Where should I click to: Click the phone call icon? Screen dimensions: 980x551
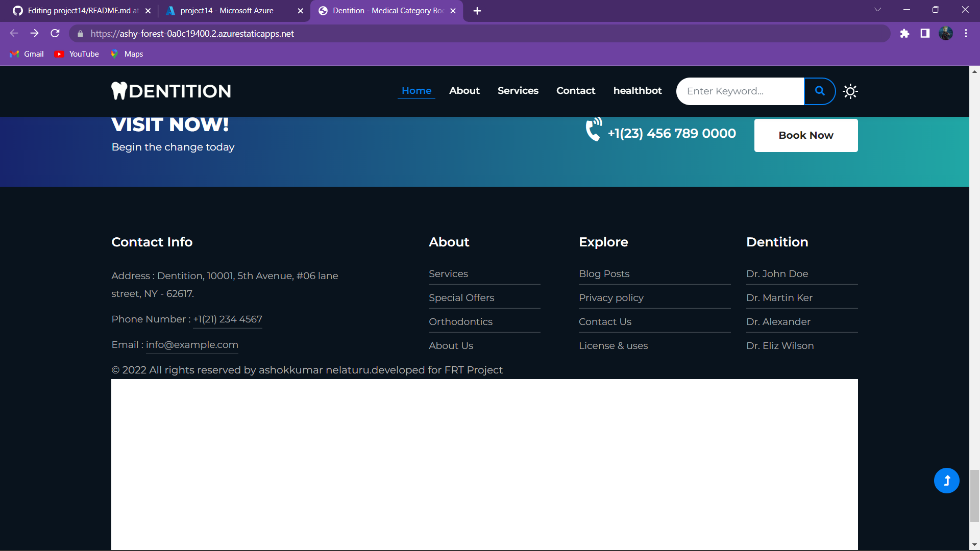(594, 130)
